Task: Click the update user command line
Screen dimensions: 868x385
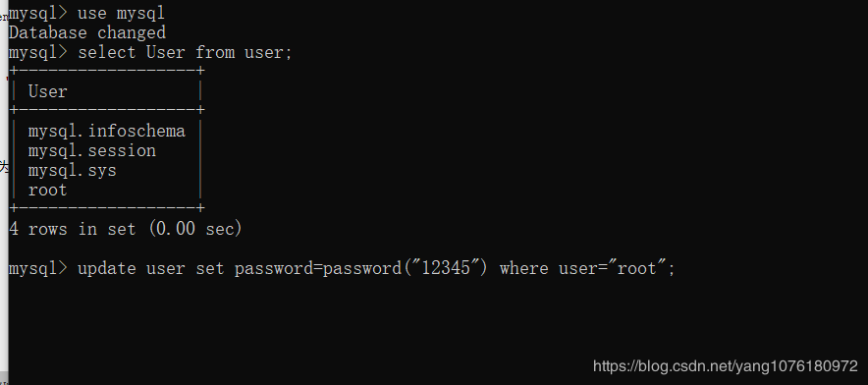Action: pyautogui.click(x=342, y=269)
